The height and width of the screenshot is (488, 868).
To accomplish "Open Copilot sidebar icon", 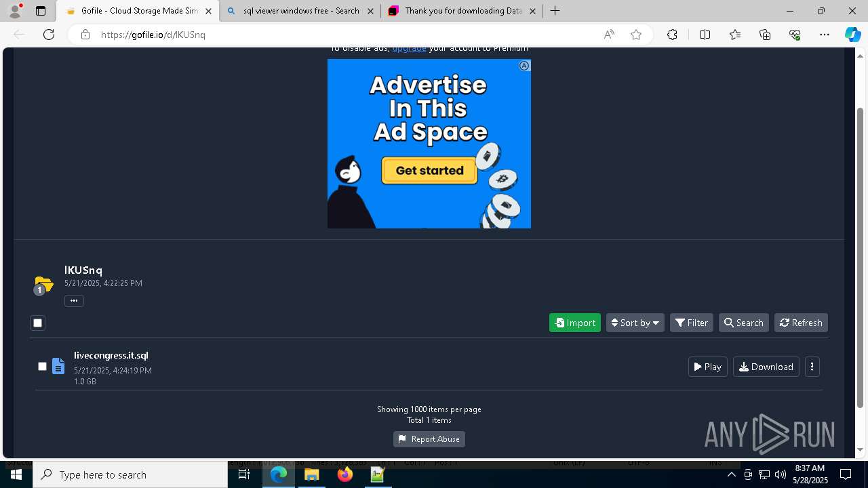I will tap(852, 35).
